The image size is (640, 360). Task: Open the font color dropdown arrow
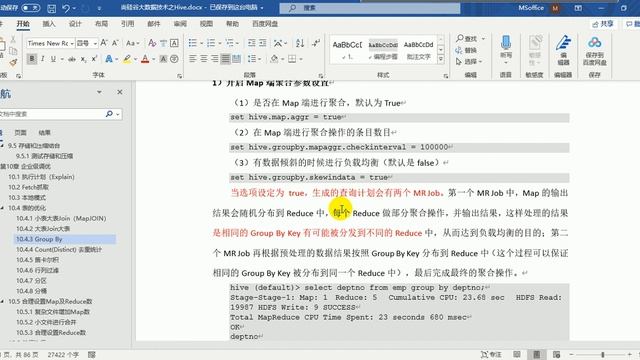tap(153, 59)
